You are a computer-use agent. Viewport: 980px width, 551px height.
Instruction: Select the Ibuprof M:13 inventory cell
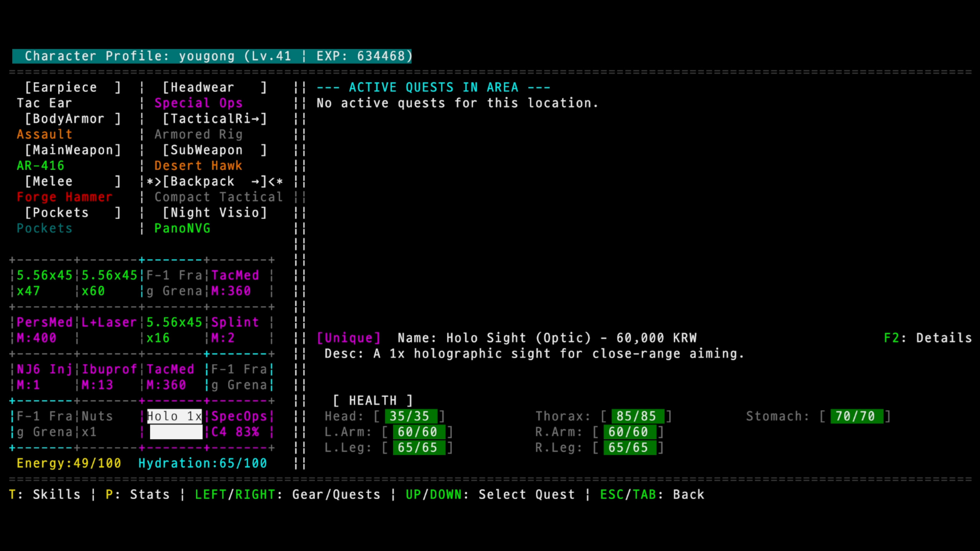[x=109, y=377]
